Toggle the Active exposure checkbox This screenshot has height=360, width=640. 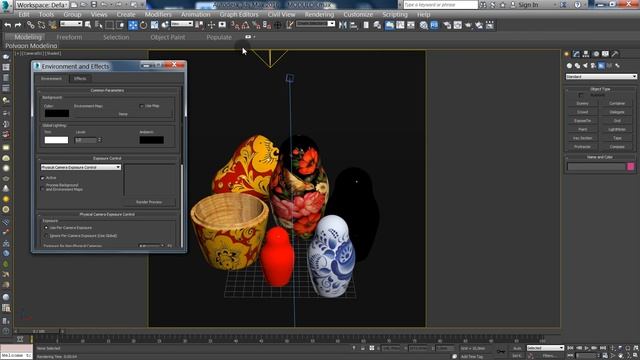pos(42,178)
